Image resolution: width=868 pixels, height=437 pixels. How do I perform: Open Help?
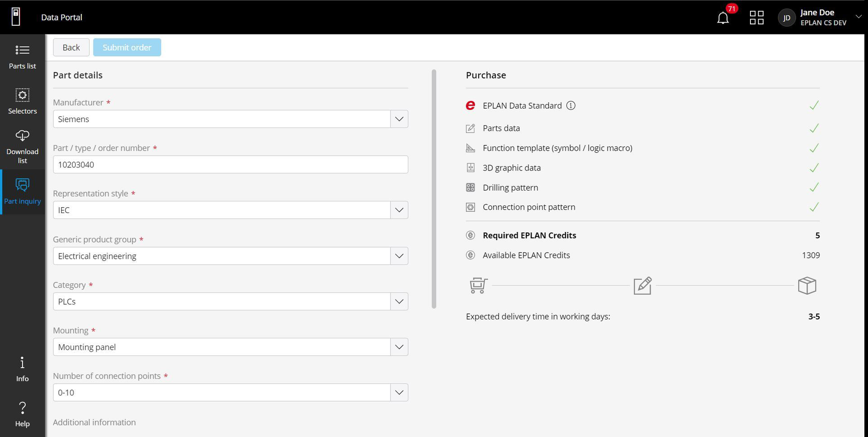[x=22, y=413]
